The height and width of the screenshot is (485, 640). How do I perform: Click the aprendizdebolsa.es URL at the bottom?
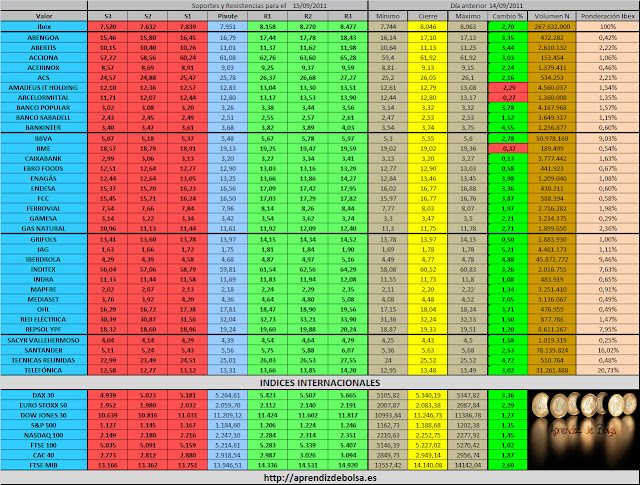(x=320, y=478)
